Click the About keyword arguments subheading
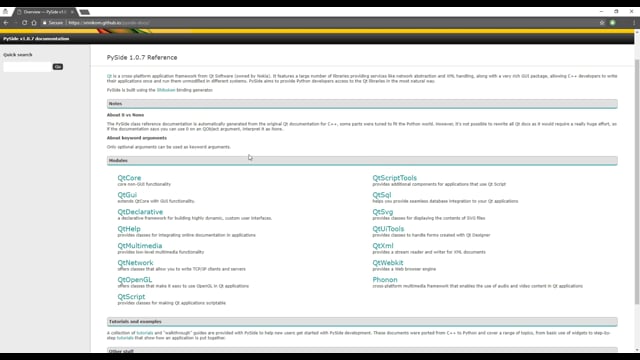Screen dimensions: 640x360 [137, 138]
